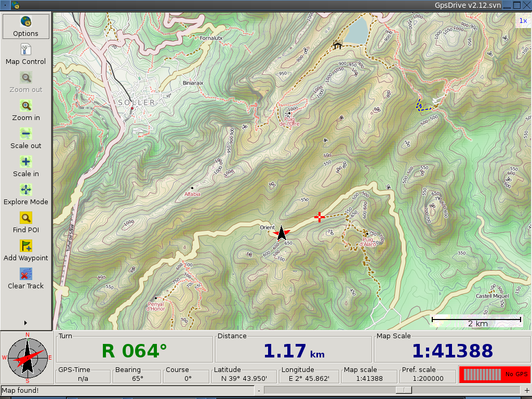Expand the sidebar with the small arrow

25,323
